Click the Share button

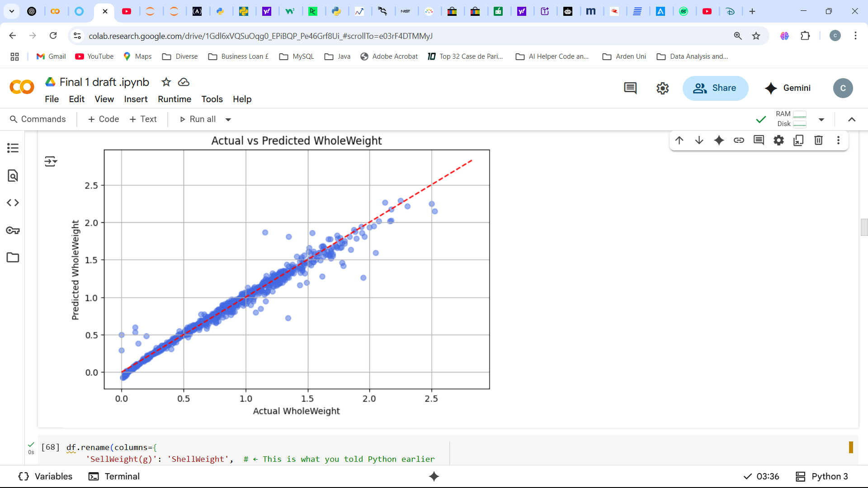715,88
